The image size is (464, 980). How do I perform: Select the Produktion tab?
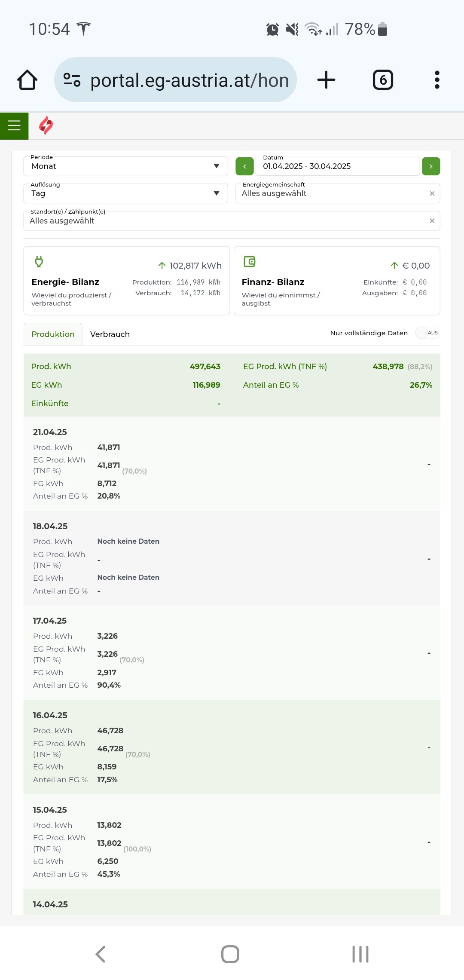click(x=53, y=334)
